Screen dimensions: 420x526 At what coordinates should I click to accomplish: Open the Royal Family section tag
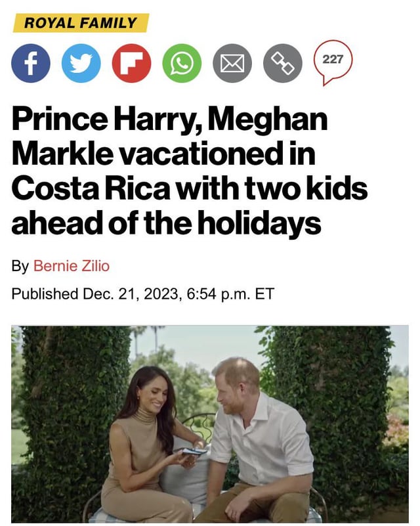80,24
